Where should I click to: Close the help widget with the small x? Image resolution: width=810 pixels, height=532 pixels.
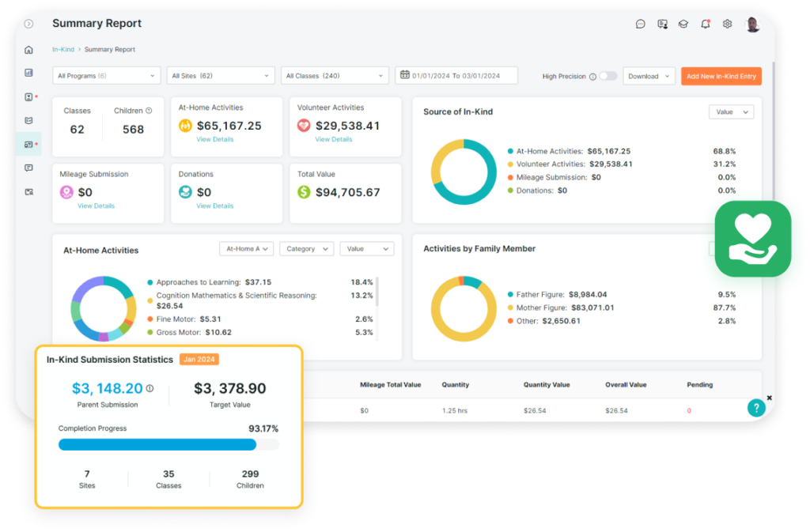tap(769, 398)
